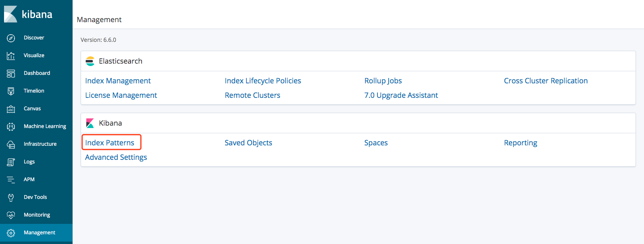Click the Visualize chart icon
The image size is (644, 244).
(x=11, y=56)
